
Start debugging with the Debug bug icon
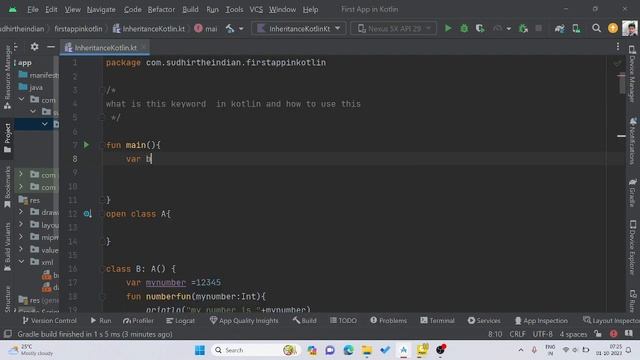pos(464,28)
